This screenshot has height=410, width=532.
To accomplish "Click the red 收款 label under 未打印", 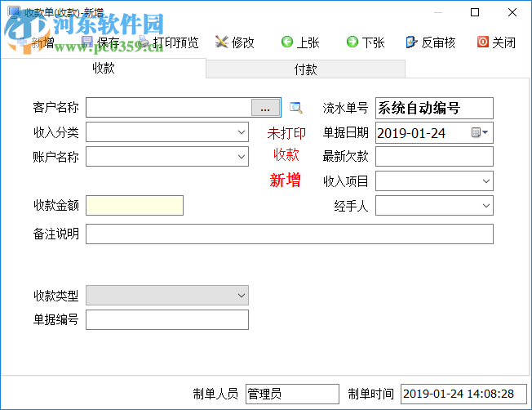I will coord(286,154).
